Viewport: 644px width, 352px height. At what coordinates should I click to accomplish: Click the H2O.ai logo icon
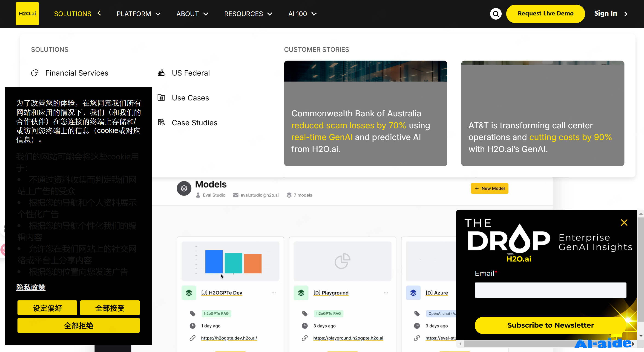tap(27, 14)
